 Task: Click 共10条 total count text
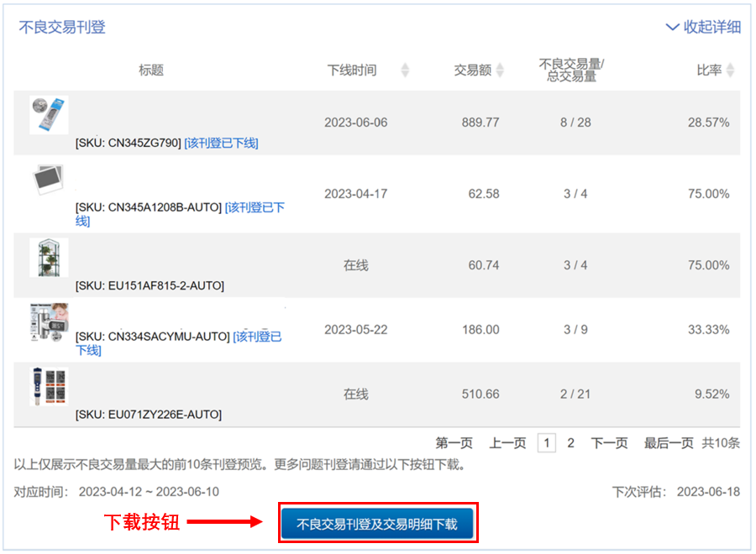(x=721, y=442)
